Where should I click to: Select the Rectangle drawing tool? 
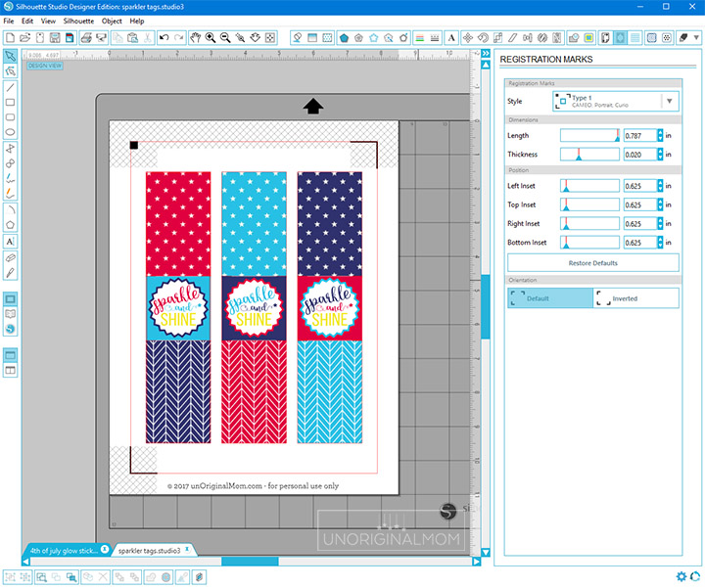tap(11, 103)
